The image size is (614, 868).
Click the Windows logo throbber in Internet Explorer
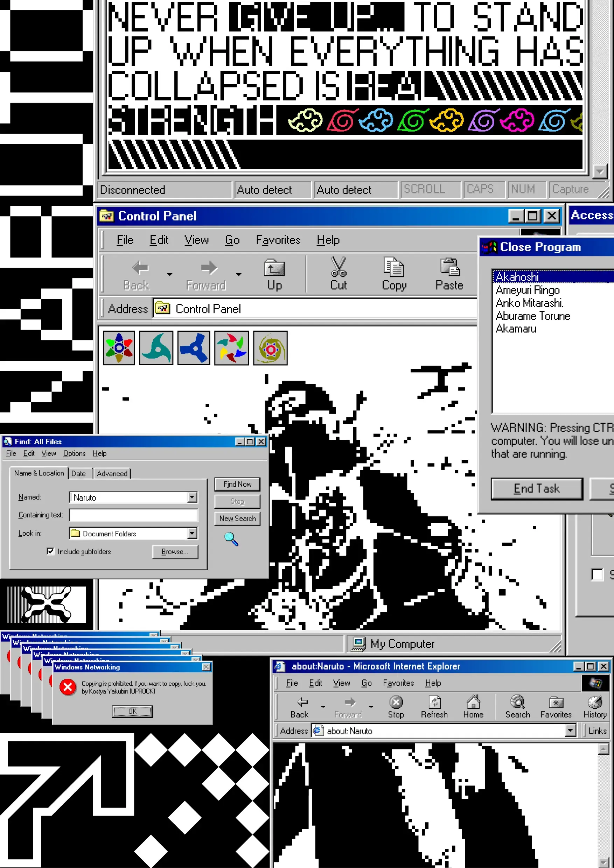click(595, 683)
